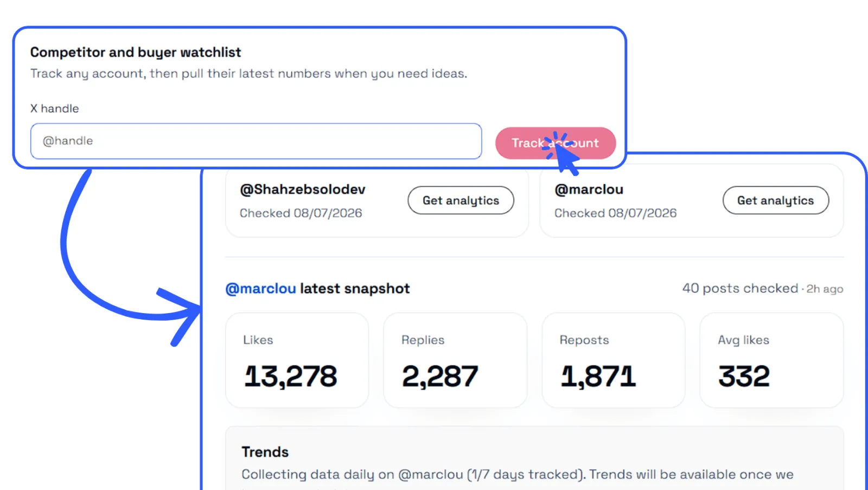Click the Trends panel heading
The image size is (868, 490).
[x=265, y=451]
